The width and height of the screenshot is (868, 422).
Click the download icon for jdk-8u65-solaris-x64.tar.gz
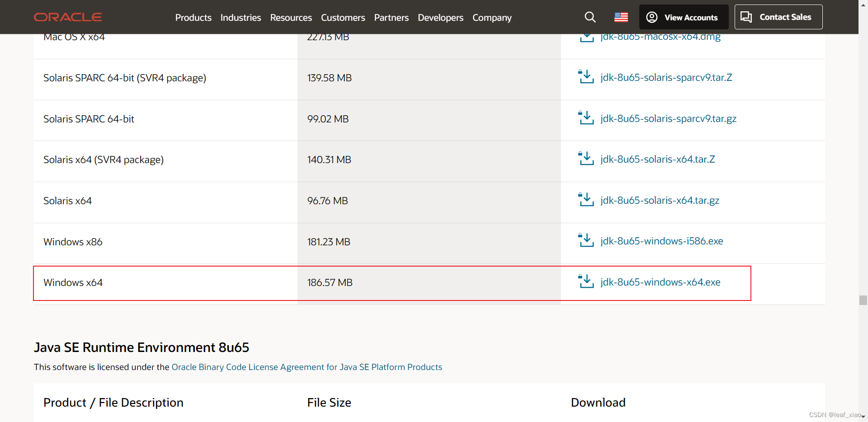pyautogui.click(x=586, y=200)
